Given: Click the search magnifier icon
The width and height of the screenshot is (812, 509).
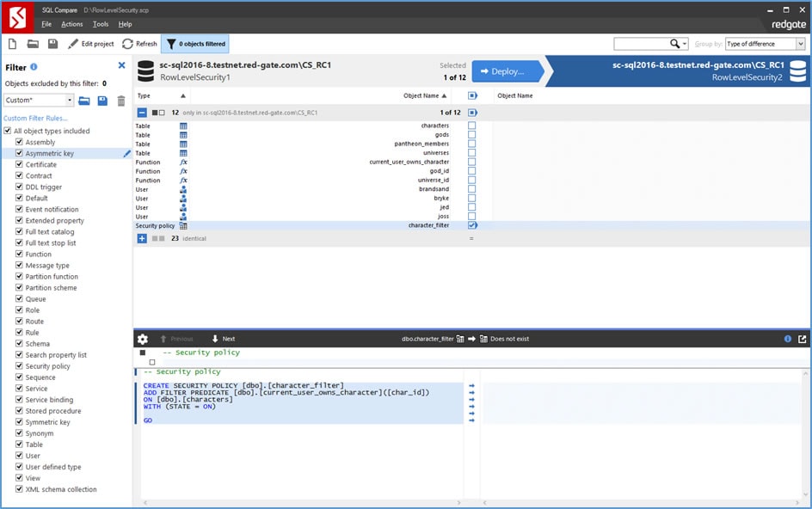Looking at the screenshot, I should 674,44.
